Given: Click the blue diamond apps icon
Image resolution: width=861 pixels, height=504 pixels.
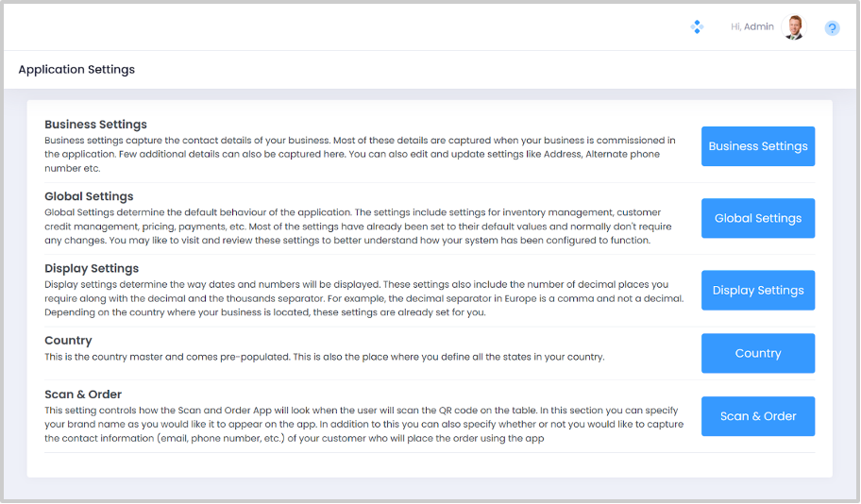Looking at the screenshot, I should pyautogui.click(x=697, y=27).
